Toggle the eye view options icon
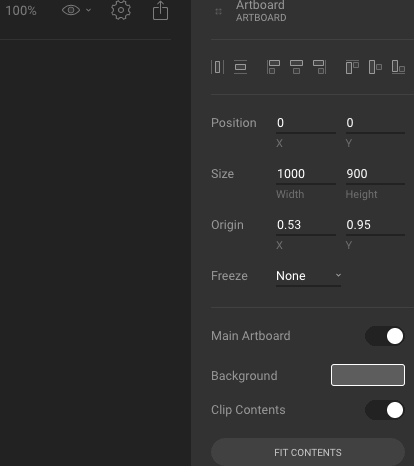Image resolution: width=414 pixels, height=466 pixels. point(71,10)
